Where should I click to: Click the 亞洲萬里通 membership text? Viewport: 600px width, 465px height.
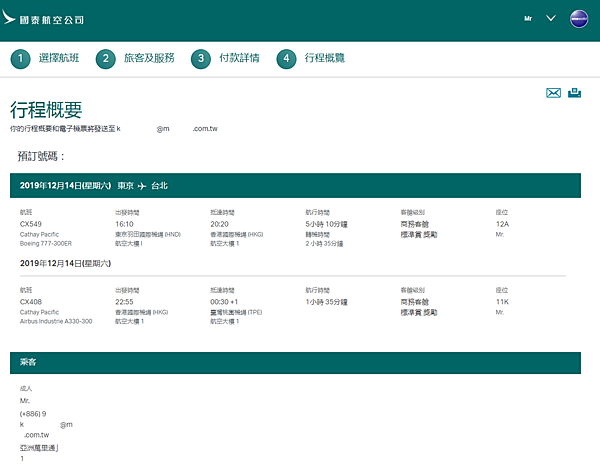[x=39, y=448]
